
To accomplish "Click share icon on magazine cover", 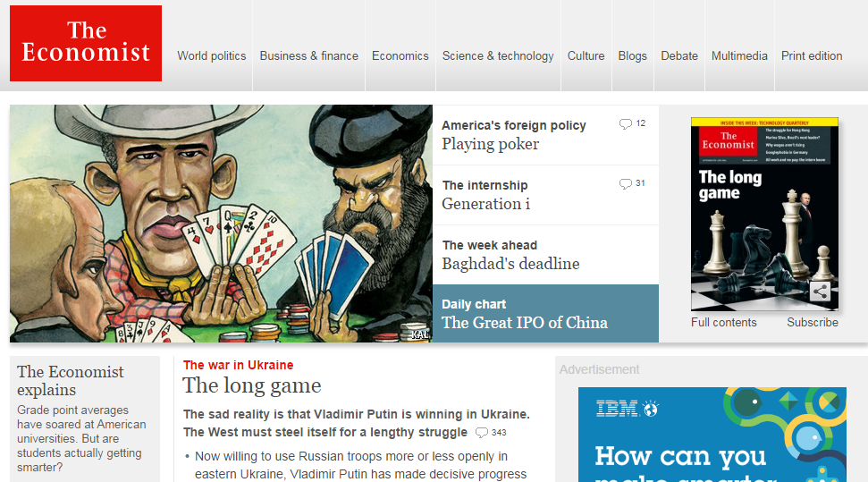I will point(820,292).
